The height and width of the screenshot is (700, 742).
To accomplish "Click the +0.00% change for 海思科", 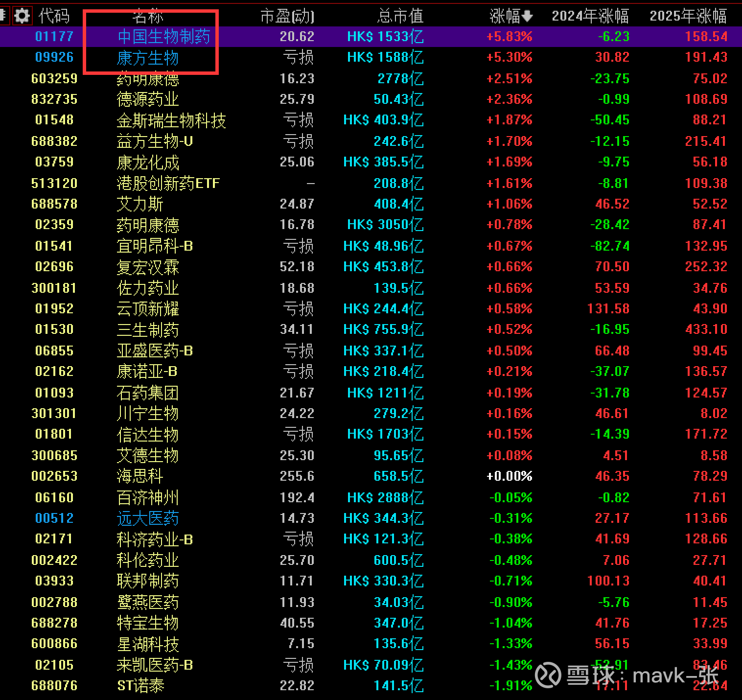I will pos(510,476).
